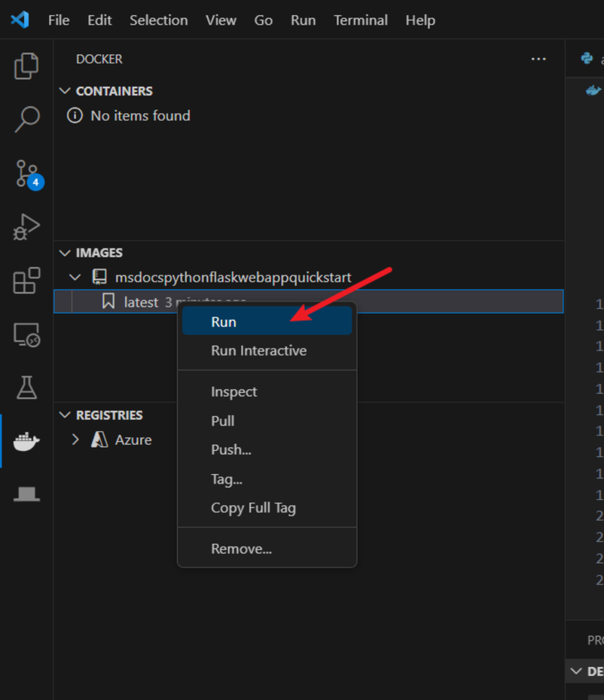Viewport: 604px width, 700px height.
Task: Open Docker panel more actions ellipsis
Action: (538, 59)
